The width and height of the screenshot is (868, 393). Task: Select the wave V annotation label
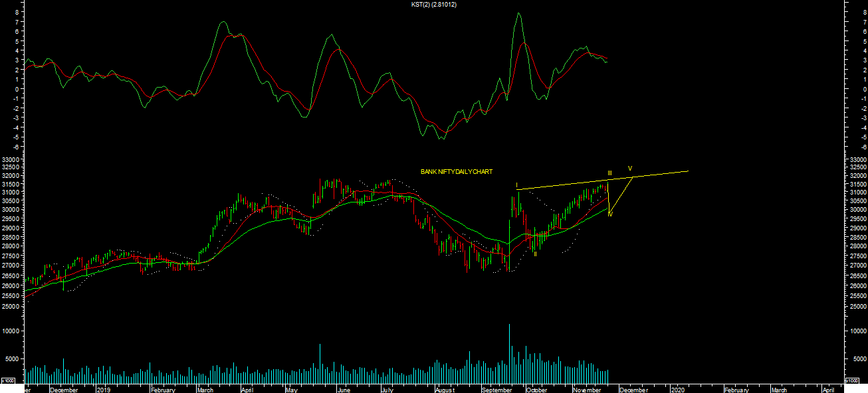click(630, 168)
